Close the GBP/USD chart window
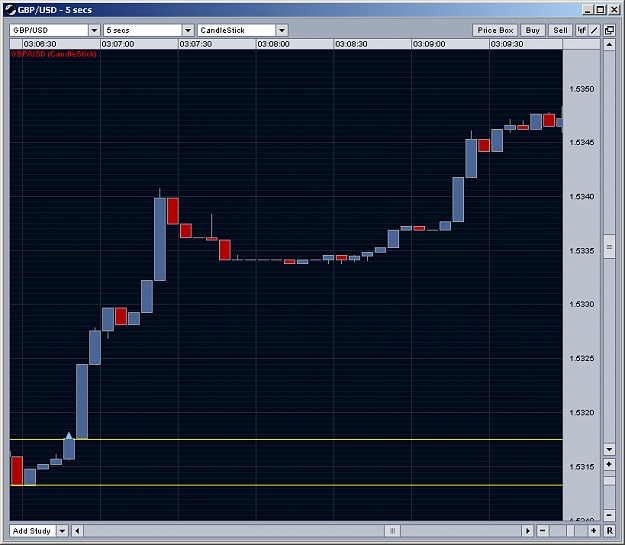This screenshot has height=545, width=625. coord(614,10)
